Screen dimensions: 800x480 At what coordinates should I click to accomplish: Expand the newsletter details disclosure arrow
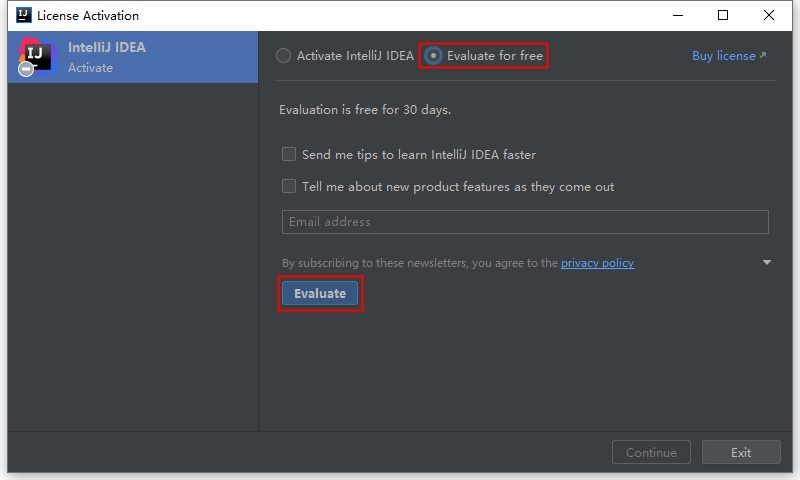[x=767, y=263]
